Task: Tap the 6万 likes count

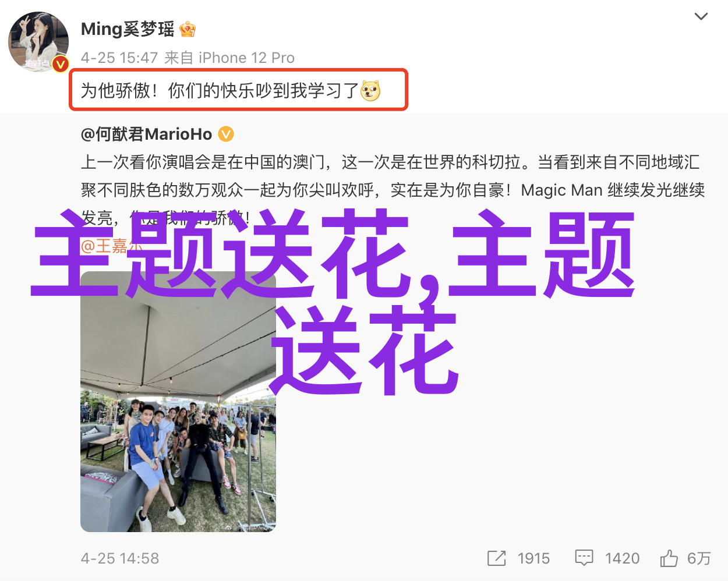Action: (x=699, y=558)
